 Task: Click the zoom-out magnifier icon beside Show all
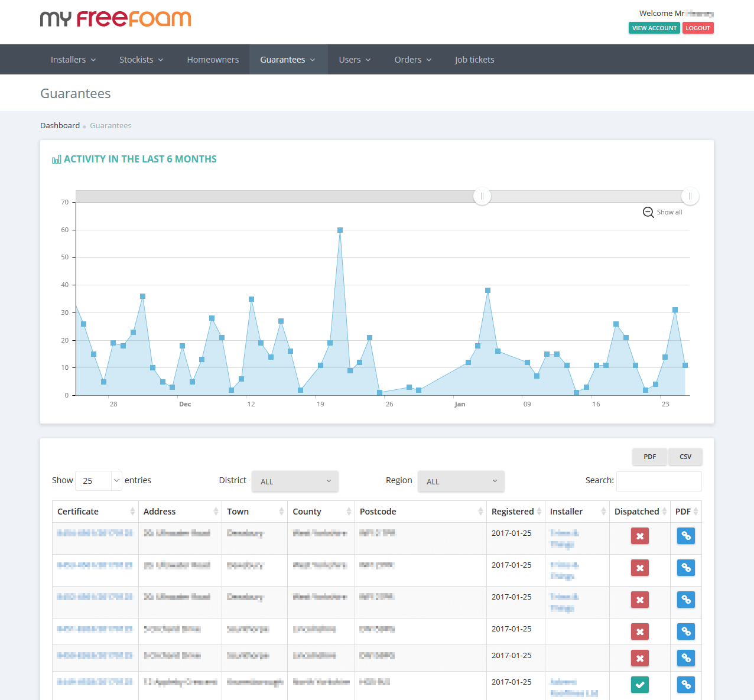click(648, 213)
